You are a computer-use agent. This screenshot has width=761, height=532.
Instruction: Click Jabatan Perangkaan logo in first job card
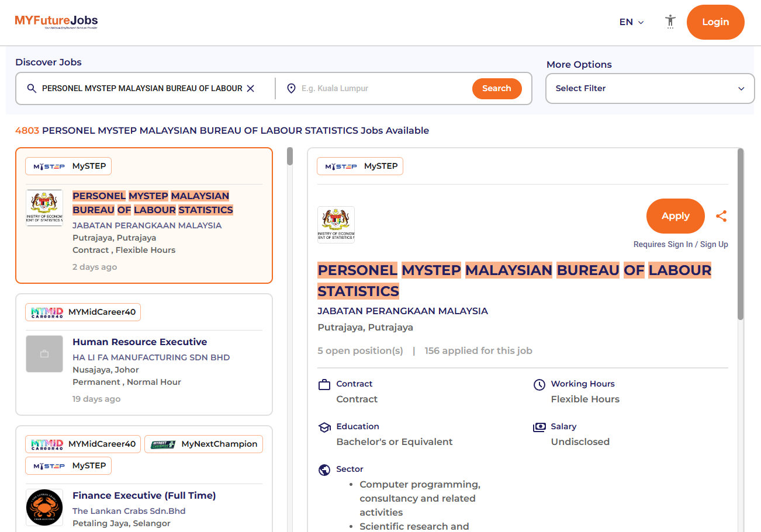[44, 208]
